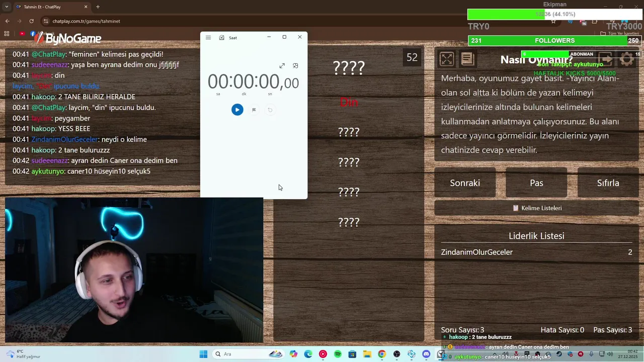644x362 pixels.
Task: Open the Saat app hamburger menu
Action: tap(208, 38)
